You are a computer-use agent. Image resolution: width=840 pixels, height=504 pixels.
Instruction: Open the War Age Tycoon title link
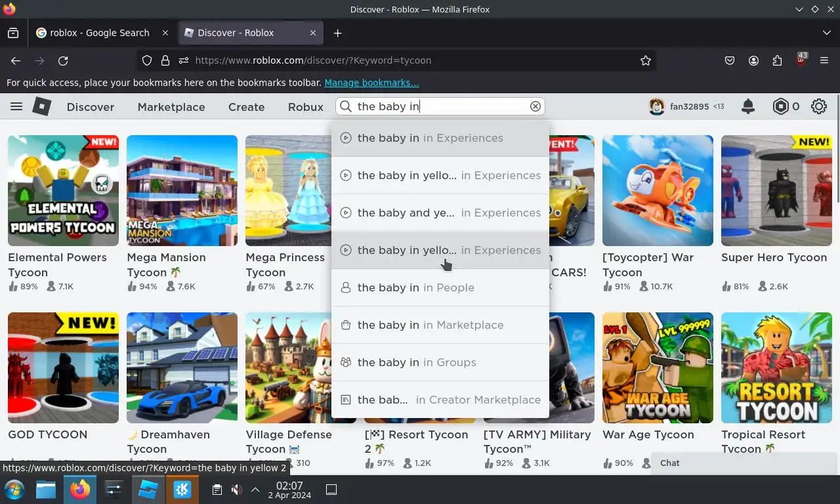click(x=648, y=434)
